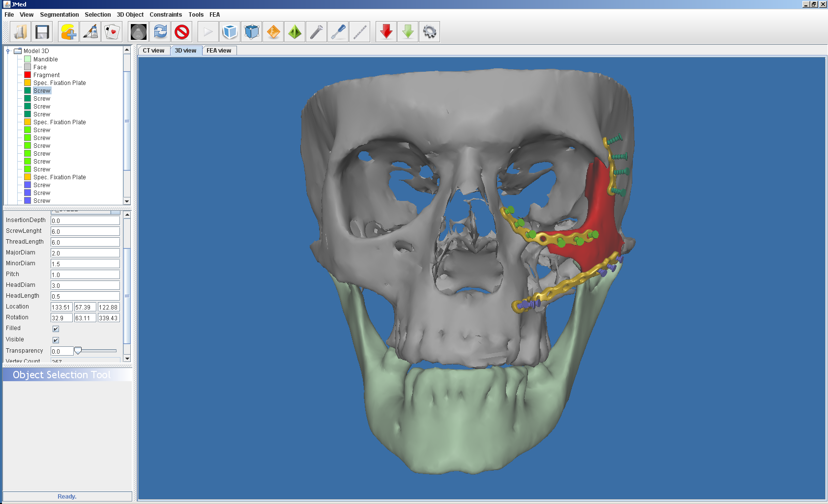Screen dimensions: 828x504
Task: Click the gray play arrow icon
Action: point(208,32)
